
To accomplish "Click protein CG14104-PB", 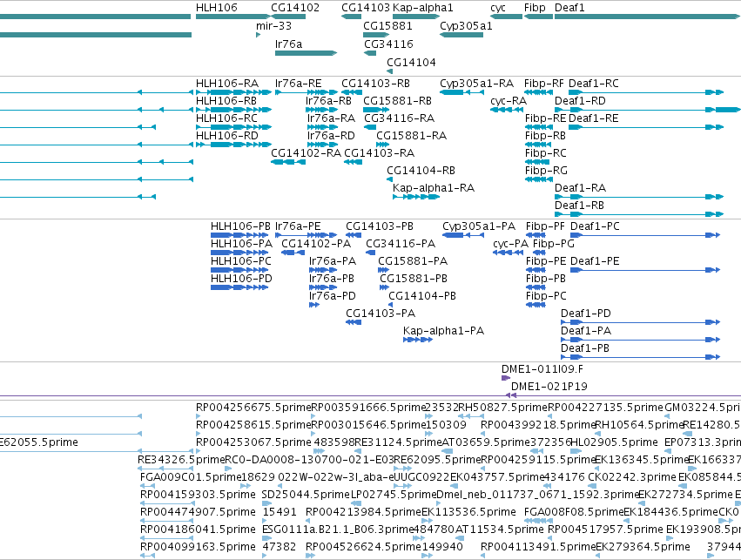I will [x=422, y=296].
